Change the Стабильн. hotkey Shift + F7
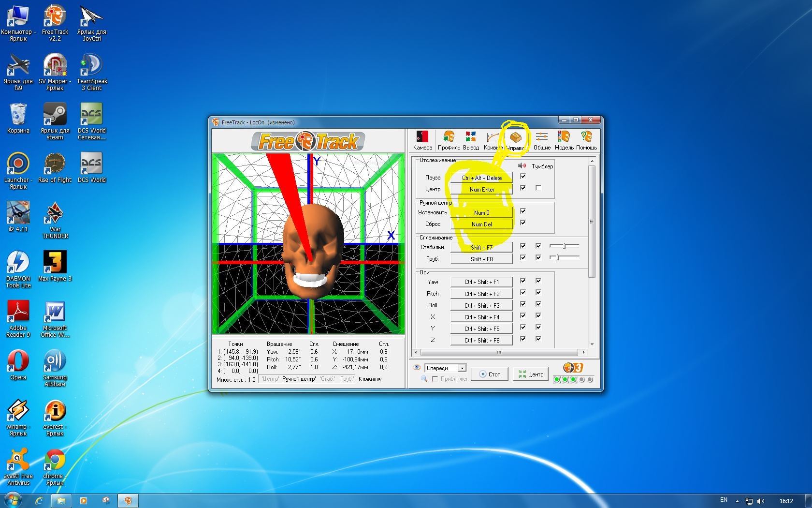Screen dimensions: 812x508 [481, 248]
